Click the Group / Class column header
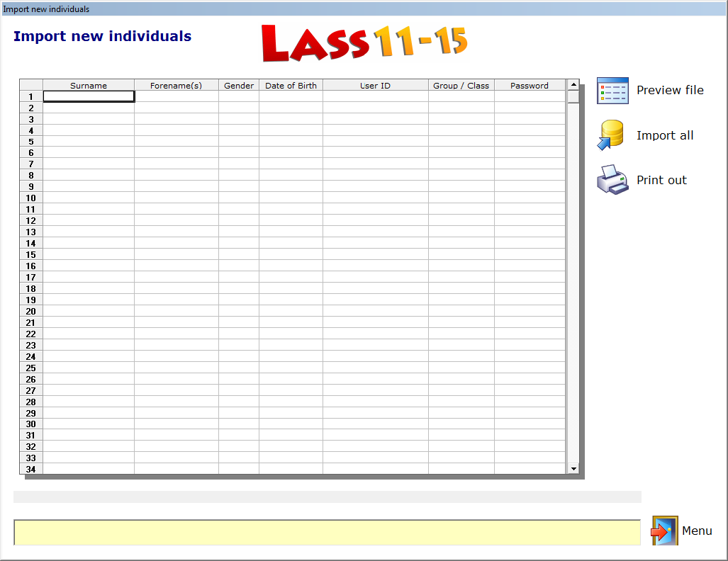 (461, 86)
